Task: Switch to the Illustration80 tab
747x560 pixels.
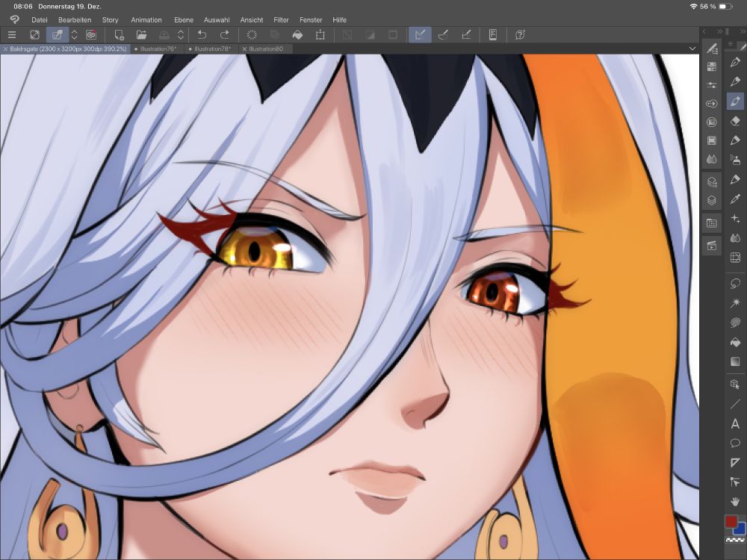Action: (x=266, y=49)
